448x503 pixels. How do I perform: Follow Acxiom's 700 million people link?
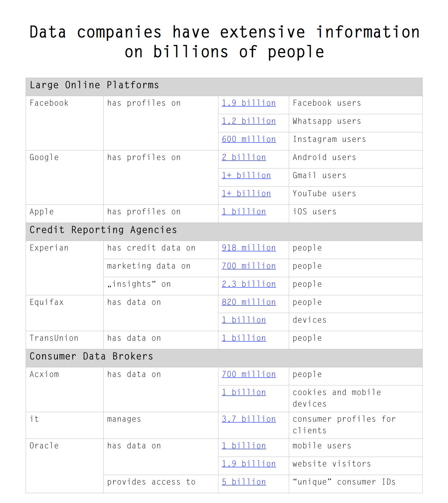(x=249, y=375)
